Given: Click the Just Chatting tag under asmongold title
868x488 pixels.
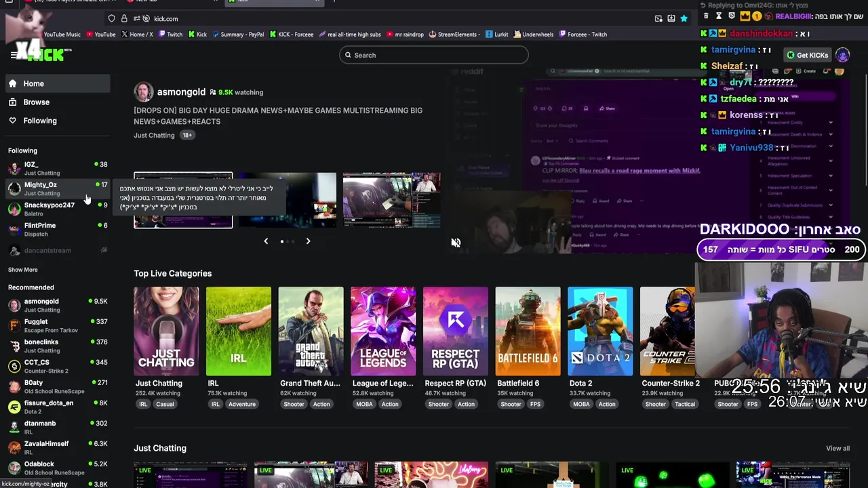Looking at the screenshot, I should pos(154,135).
